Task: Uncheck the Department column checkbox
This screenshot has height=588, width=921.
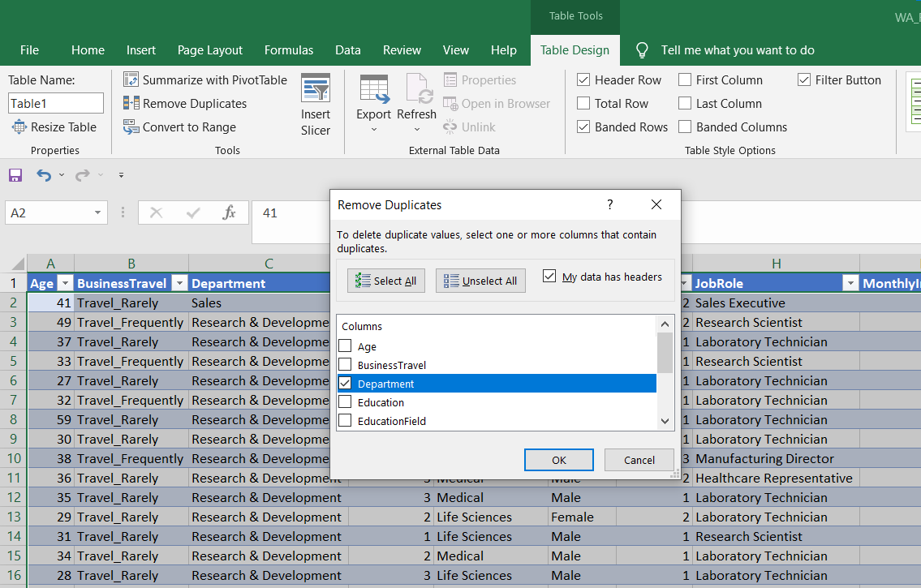Action: pos(345,384)
